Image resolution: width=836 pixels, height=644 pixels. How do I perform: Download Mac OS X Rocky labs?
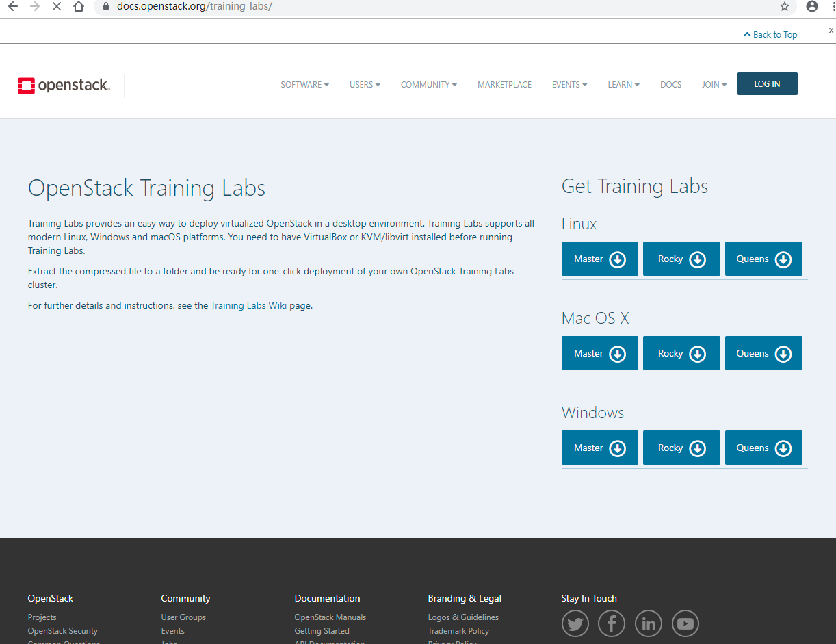pos(681,353)
